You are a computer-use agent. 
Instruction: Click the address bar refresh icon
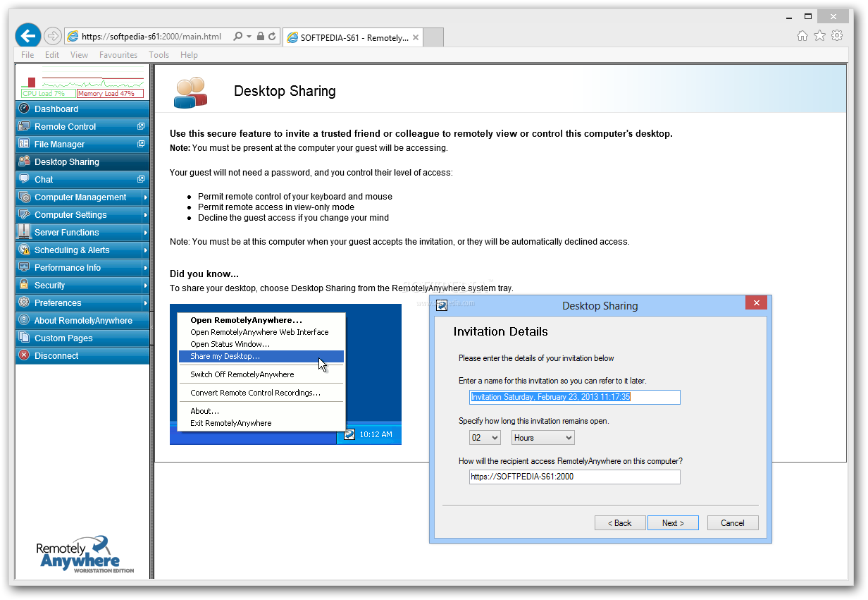(272, 36)
